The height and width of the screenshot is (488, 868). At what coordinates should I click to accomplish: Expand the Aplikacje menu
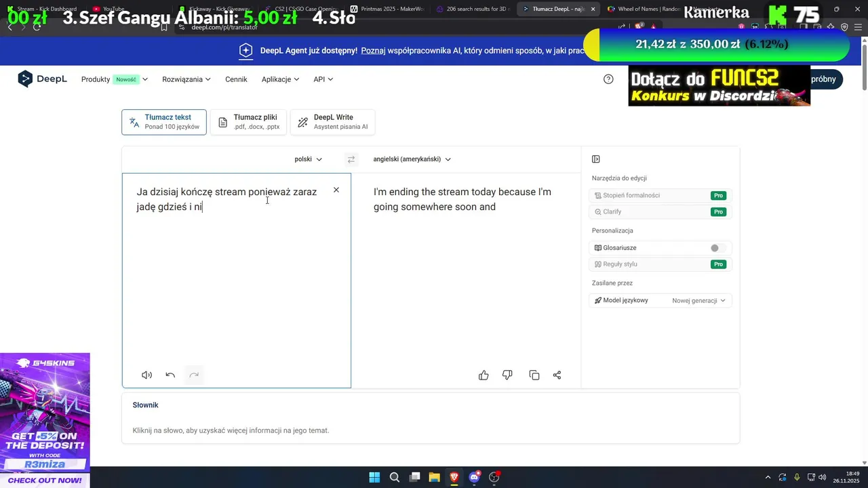coord(281,79)
